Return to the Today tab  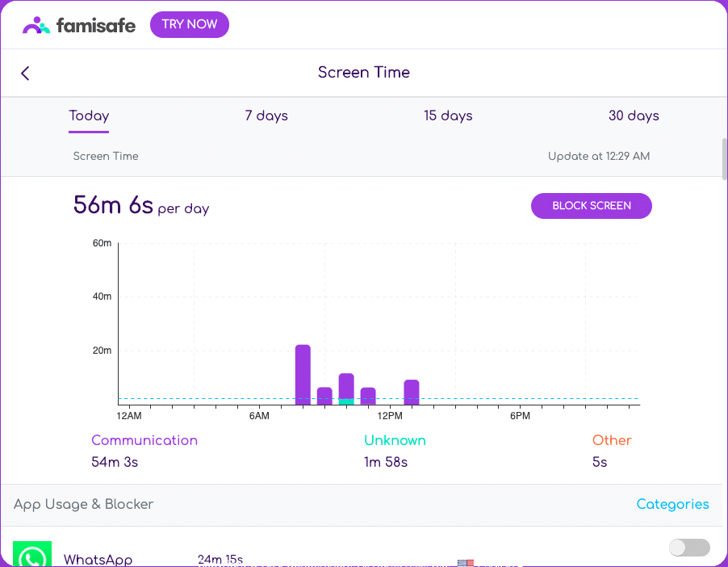(x=88, y=115)
